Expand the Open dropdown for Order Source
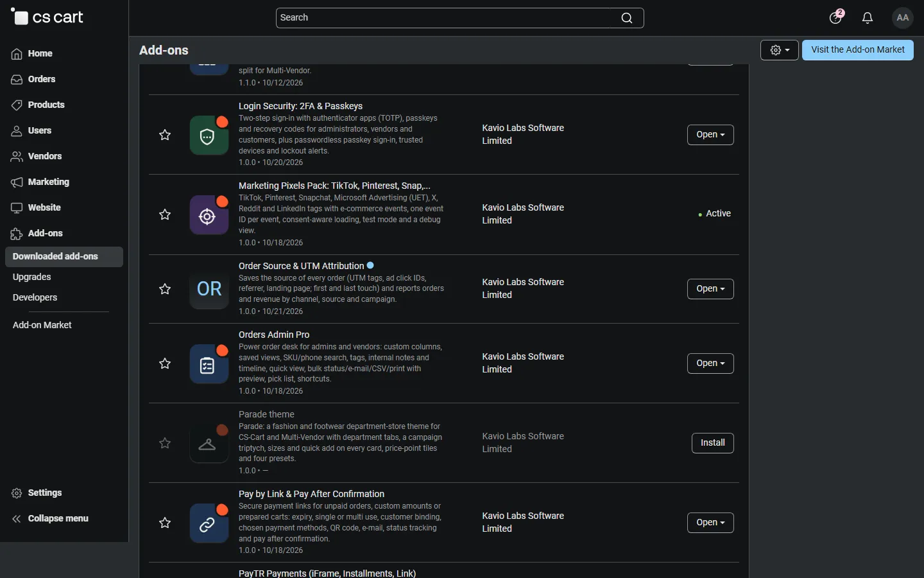Screen dimensions: 924x578 pos(710,289)
